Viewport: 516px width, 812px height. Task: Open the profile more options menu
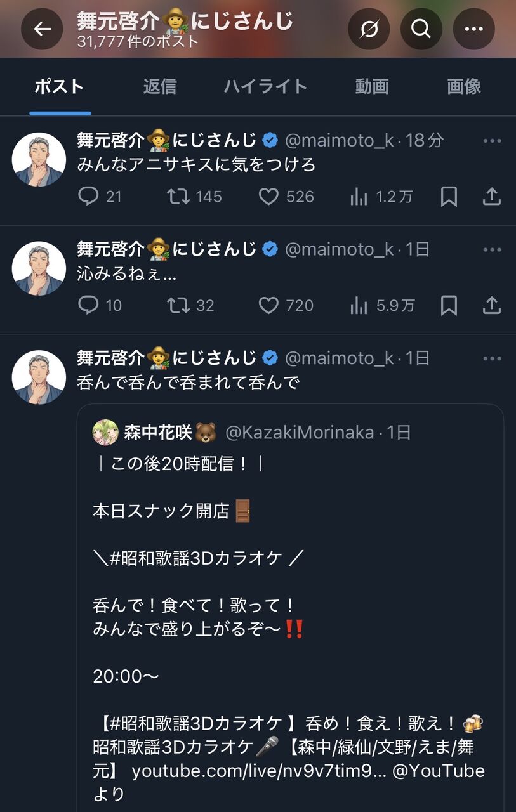click(x=473, y=29)
